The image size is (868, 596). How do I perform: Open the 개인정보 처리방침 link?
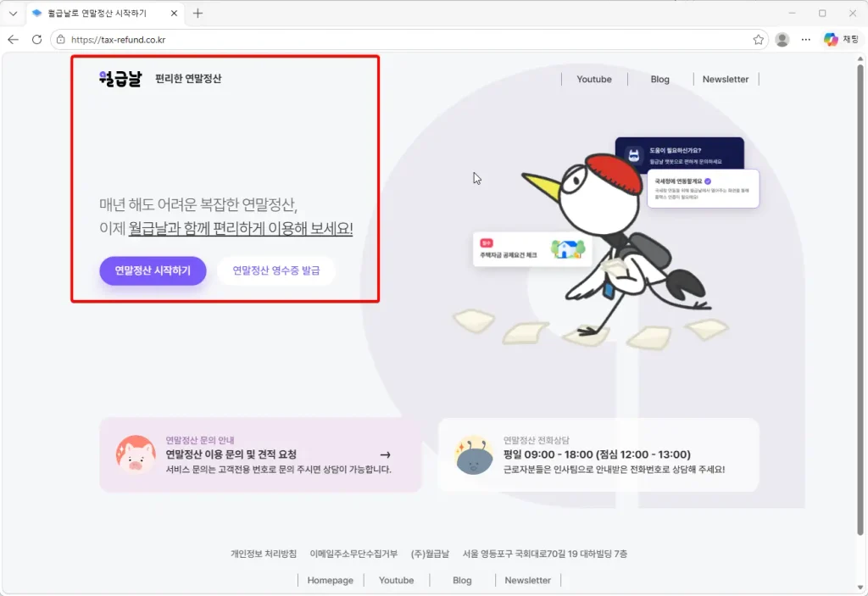(x=264, y=554)
